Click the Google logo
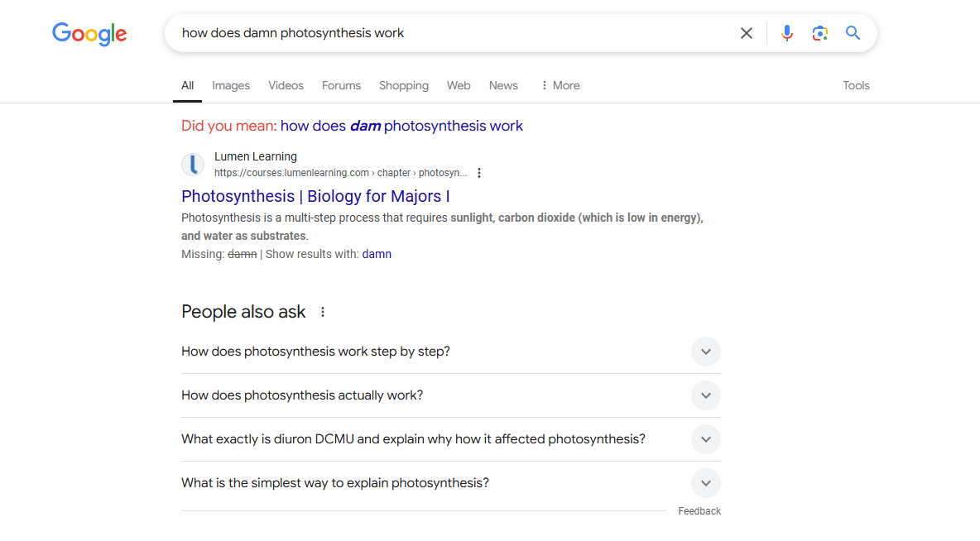 pyautogui.click(x=89, y=34)
